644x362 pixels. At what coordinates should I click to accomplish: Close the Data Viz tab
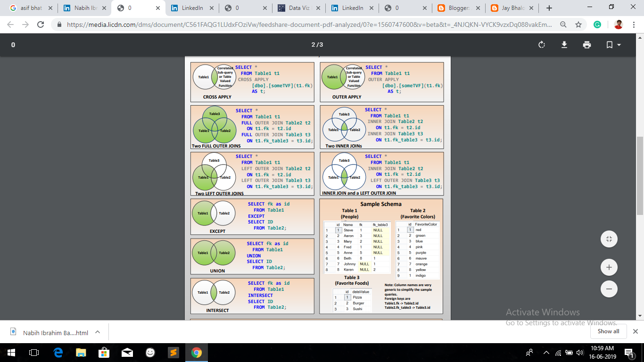coord(318,8)
